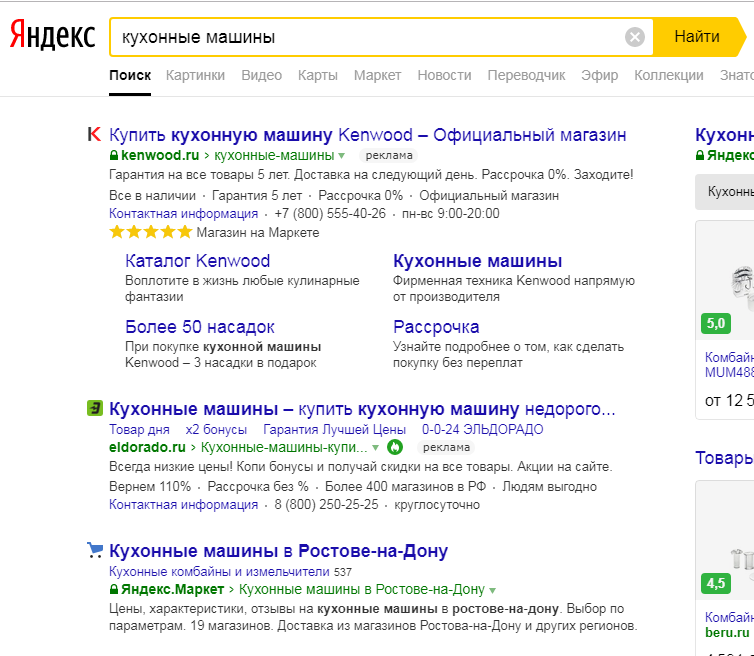
Task: Open Eldorado Контактная информация link
Action: click(x=184, y=505)
